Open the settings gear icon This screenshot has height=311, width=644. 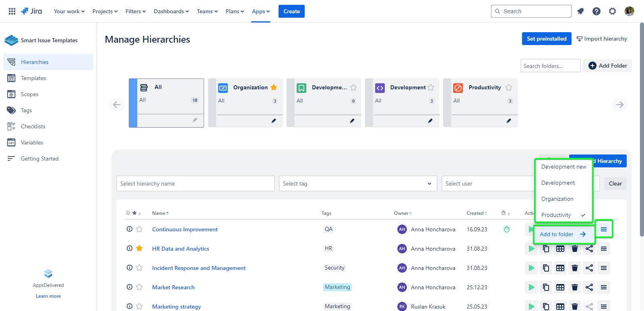point(613,11)
